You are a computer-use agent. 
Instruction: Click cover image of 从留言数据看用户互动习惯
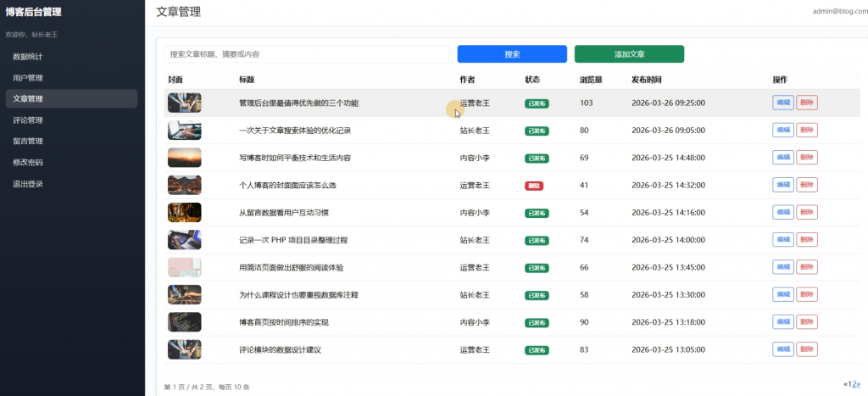[184, 213]
